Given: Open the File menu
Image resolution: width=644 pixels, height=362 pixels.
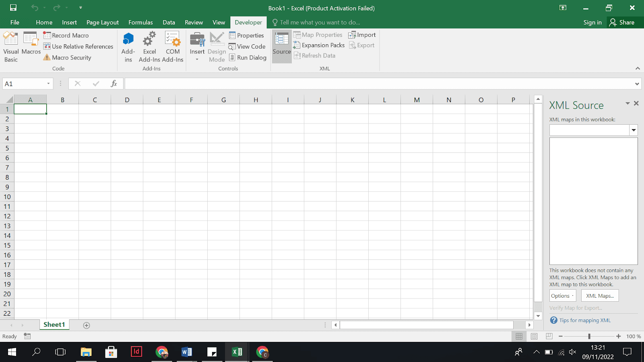Looking at the screenshot, I should pyautogui.click(x=15, y=23).
